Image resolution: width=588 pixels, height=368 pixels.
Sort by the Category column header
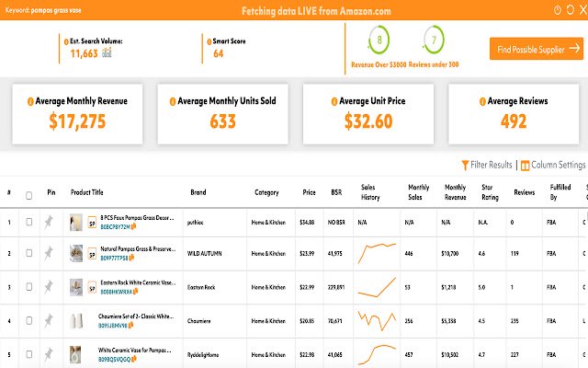pyautogui.click(x=266, y=192)
